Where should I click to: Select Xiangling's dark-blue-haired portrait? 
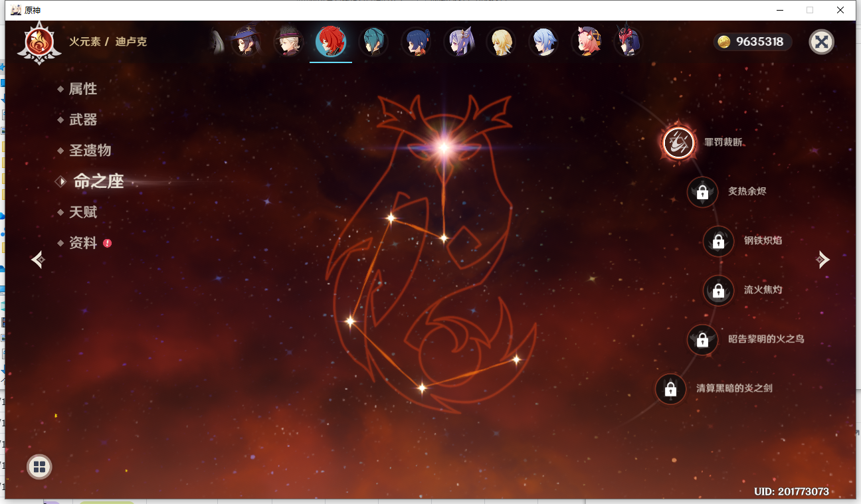[416, 42]
